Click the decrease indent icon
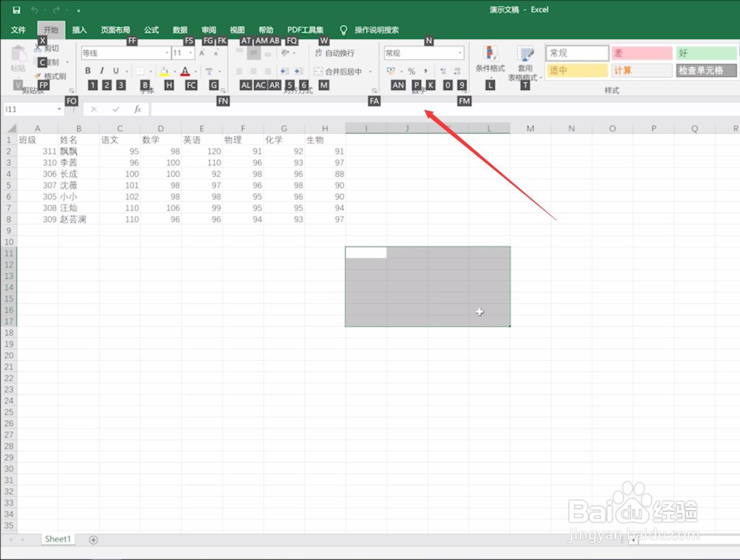The height and width of the screenshot is (560, 740). (x=283, y=71)
